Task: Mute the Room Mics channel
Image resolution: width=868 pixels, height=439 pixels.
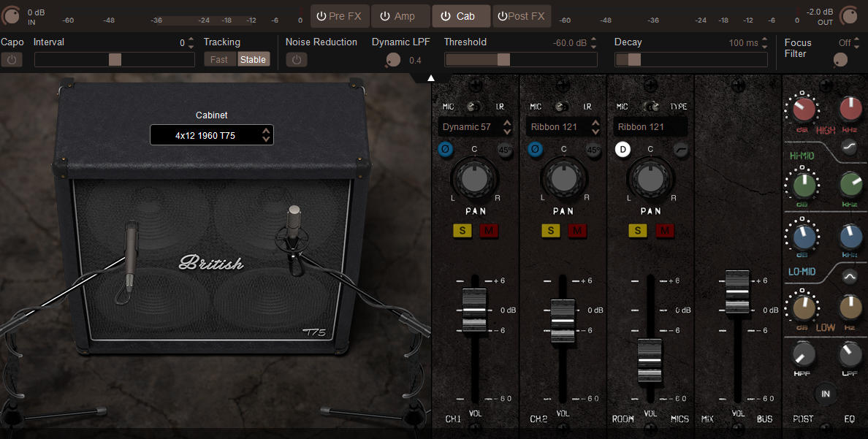Action: coord(664,230)
